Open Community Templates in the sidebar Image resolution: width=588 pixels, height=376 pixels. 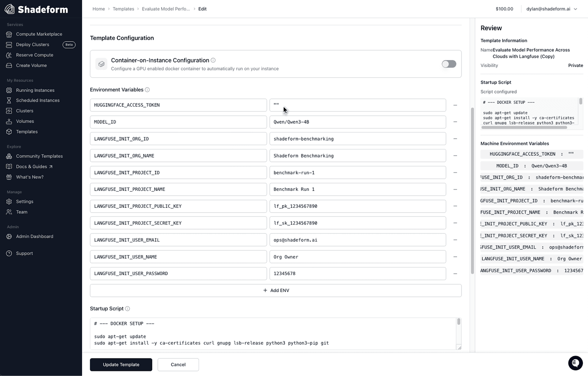[x=39, y=156]
